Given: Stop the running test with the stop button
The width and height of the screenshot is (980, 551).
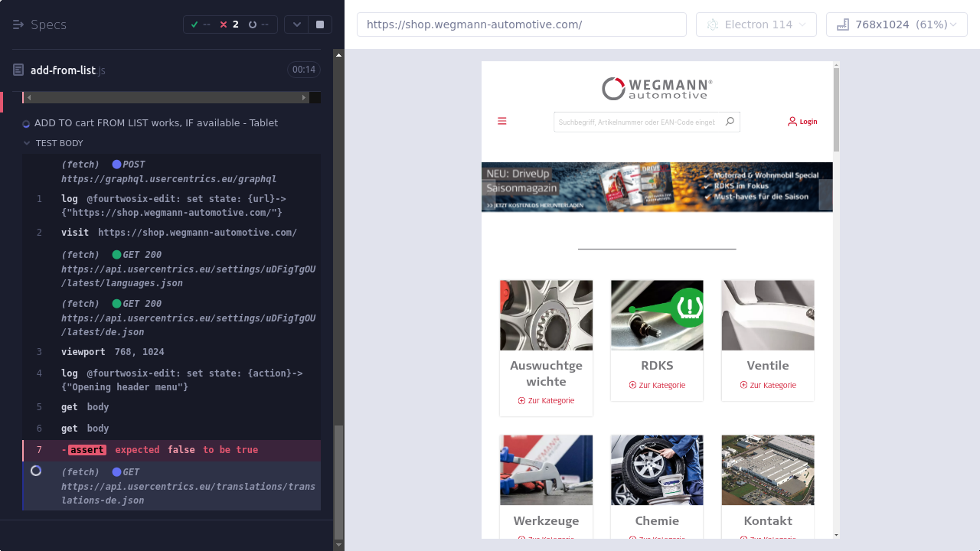Looking at the screenshot, I should tap(320, 24).
